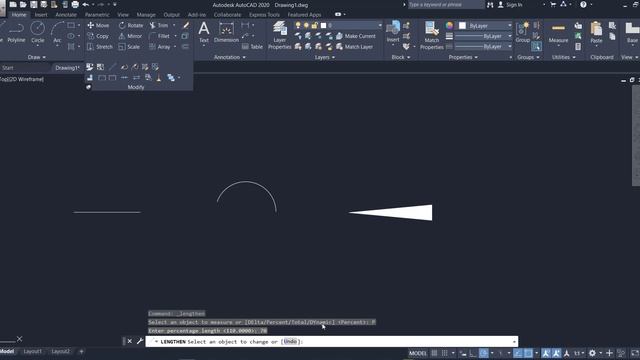Click the Group tool
Screen dimensions: 640x360
click(522, 32)
